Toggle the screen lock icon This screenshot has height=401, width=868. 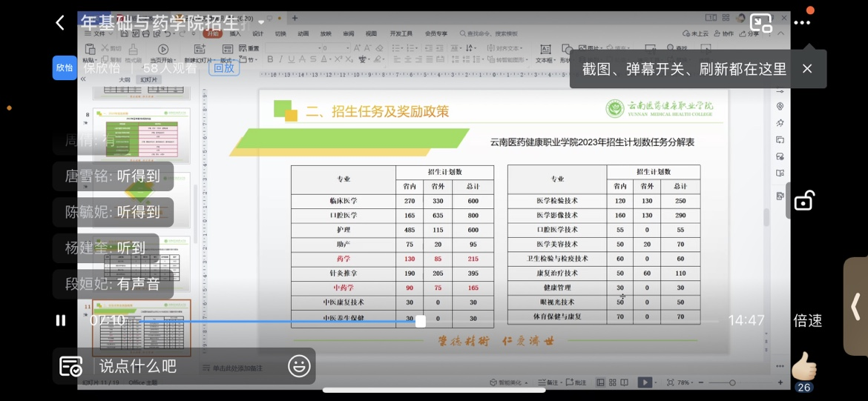point(803,200)
